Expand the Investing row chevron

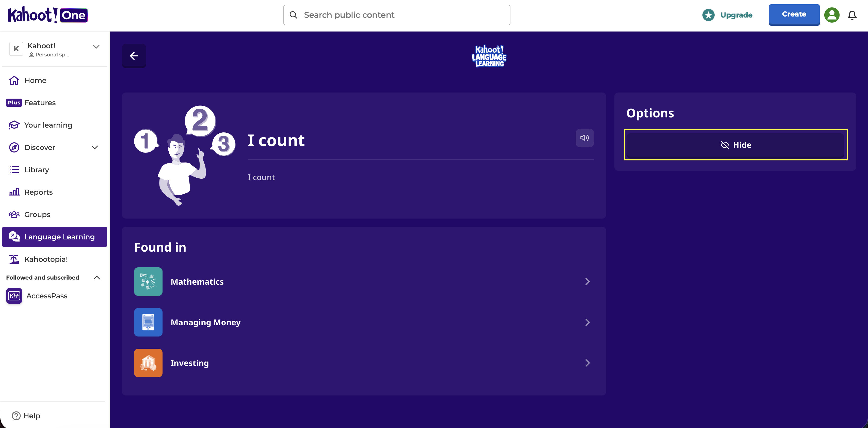587,363
